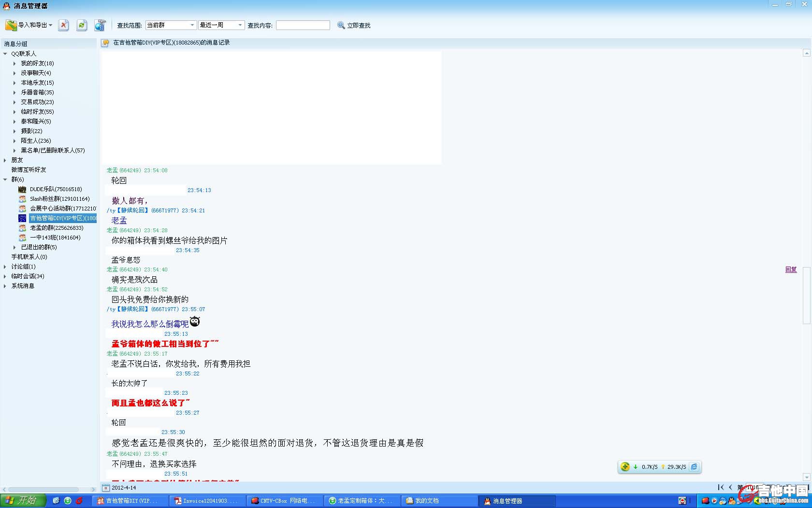Click the message tools hammer icon
This screenshot has width=812, height=508.
(x=100, y=25)
